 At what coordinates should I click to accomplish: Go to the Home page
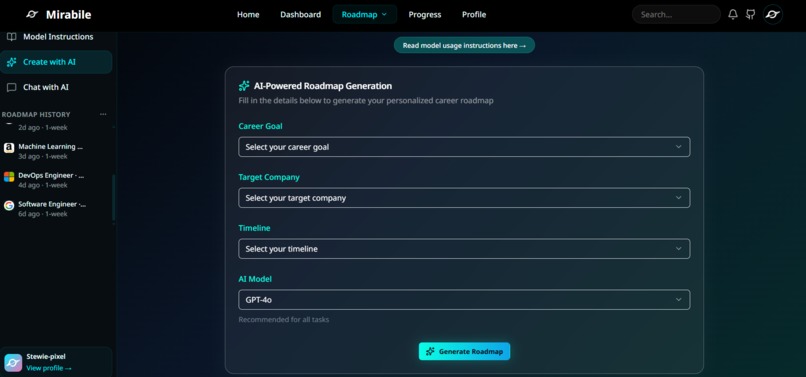coord(248,14)
